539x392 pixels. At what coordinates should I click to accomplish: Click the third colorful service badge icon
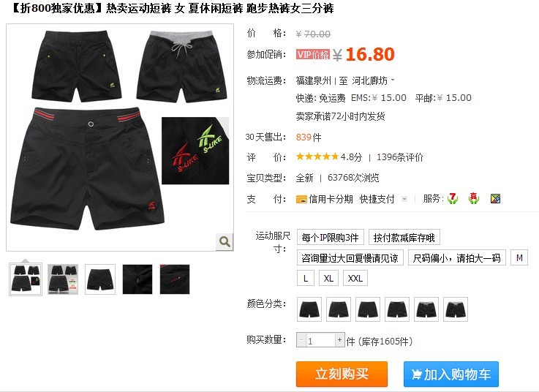pyautogui.click(x=495, y=199)
